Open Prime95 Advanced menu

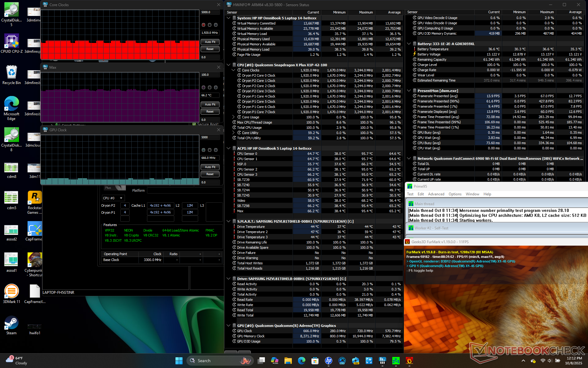click(x=436, y=194)
